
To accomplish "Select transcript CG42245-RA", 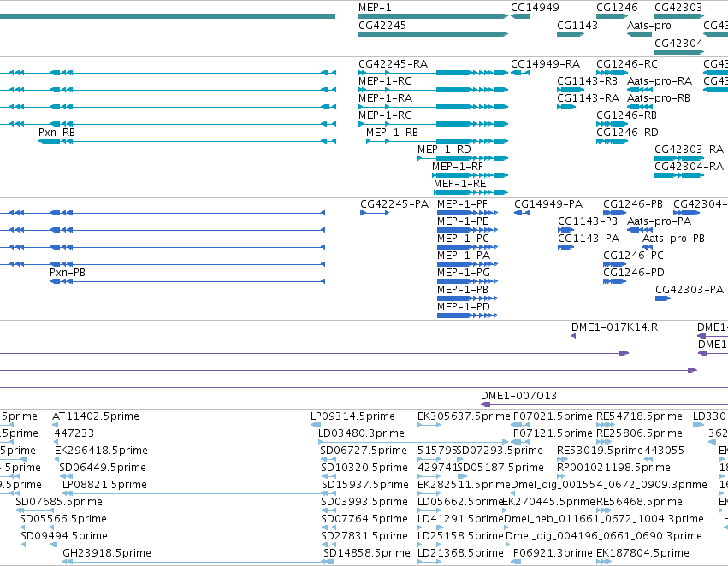I will (433, 73).
